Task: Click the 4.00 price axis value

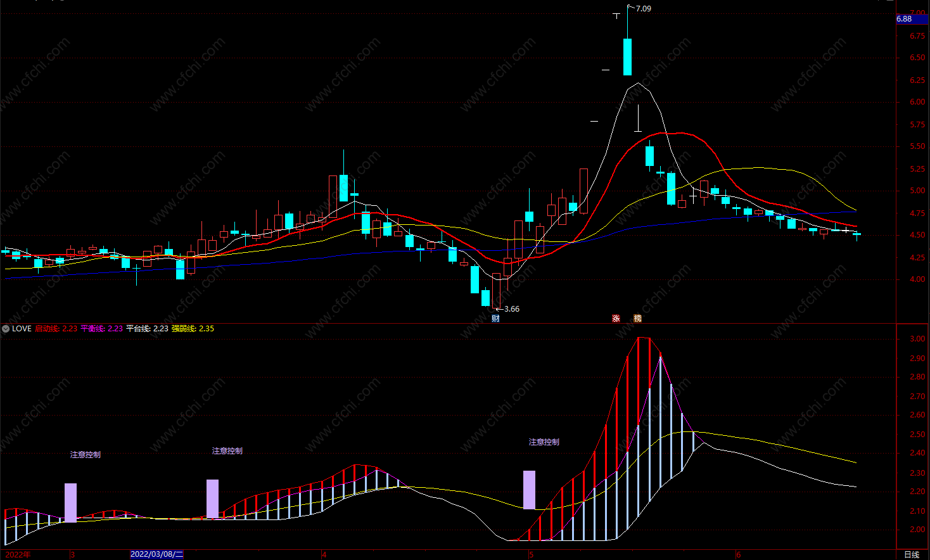Action: point(917,279)
